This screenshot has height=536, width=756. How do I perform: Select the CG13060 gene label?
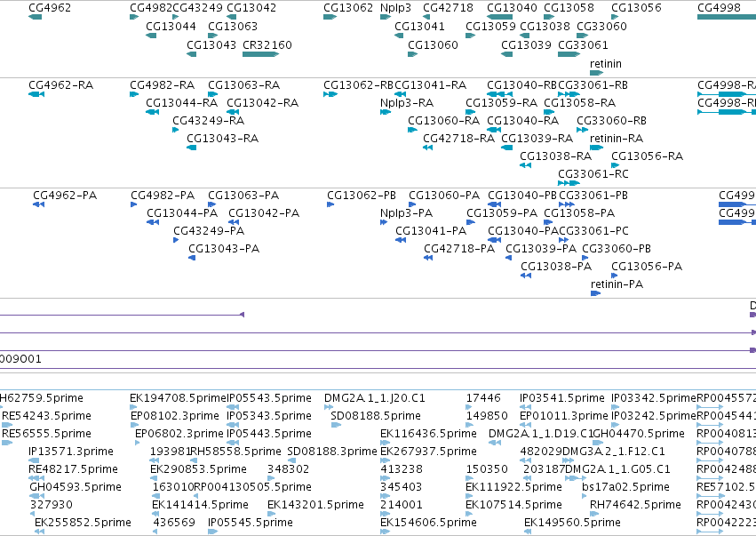pos(433,44)
